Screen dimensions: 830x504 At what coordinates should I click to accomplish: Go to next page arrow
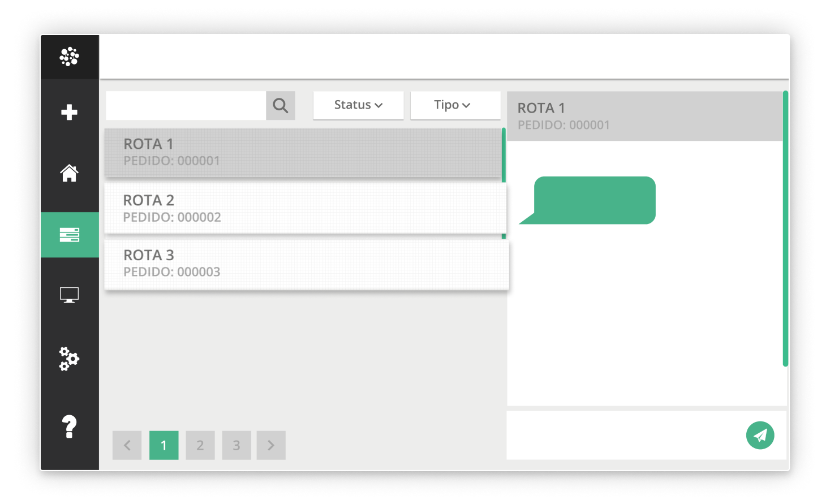pyautogui.click(x=271, y=445)
